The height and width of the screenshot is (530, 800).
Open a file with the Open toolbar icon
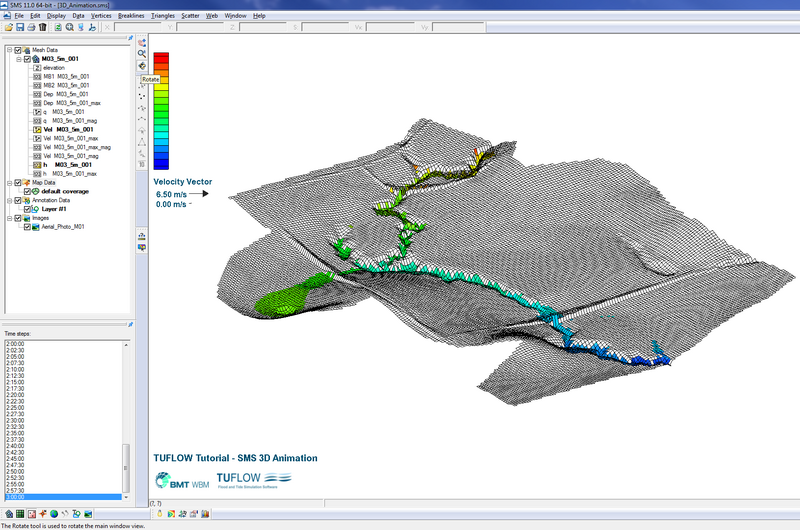click(9, 27)
